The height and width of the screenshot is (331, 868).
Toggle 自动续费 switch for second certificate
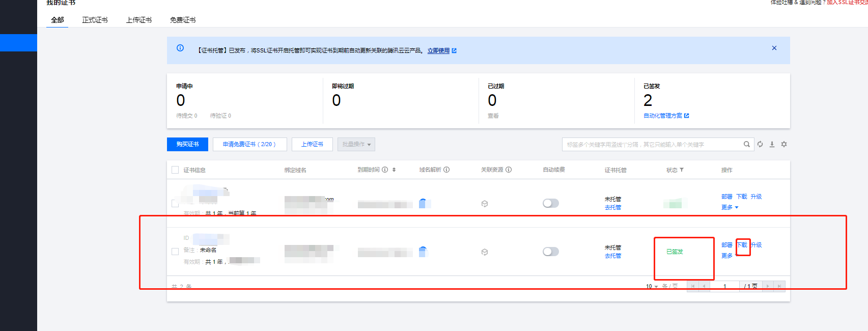550,252
